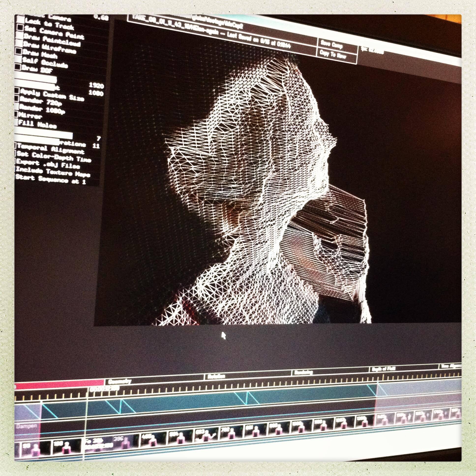Viewport: 476px width, 476px height.
Task: Toggle the Mirror checkbox
Action: pyautogui.click(x=16, y=114)
